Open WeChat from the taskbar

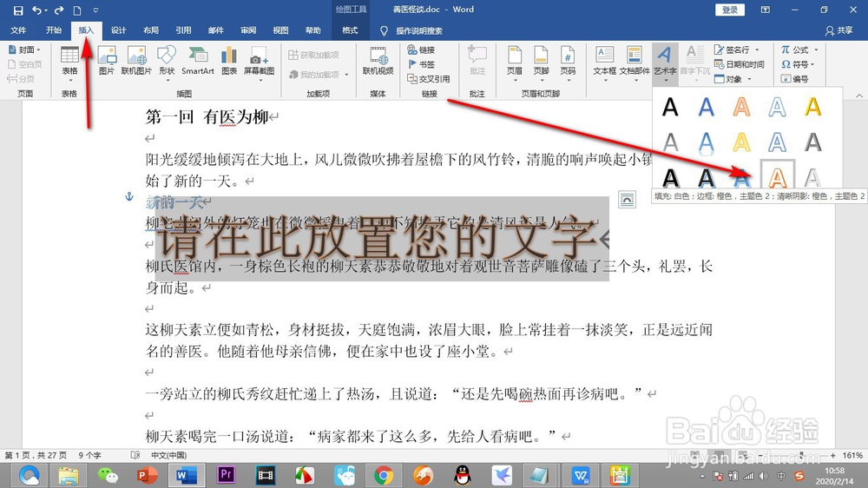pyautogui.click(x=108, y=475)
